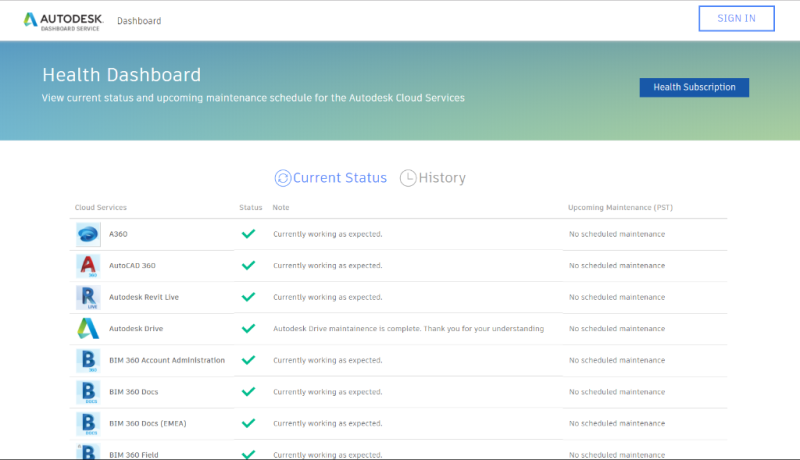Click the Health Dashboard heading
The image size is (800, 460).
(121, 75)
